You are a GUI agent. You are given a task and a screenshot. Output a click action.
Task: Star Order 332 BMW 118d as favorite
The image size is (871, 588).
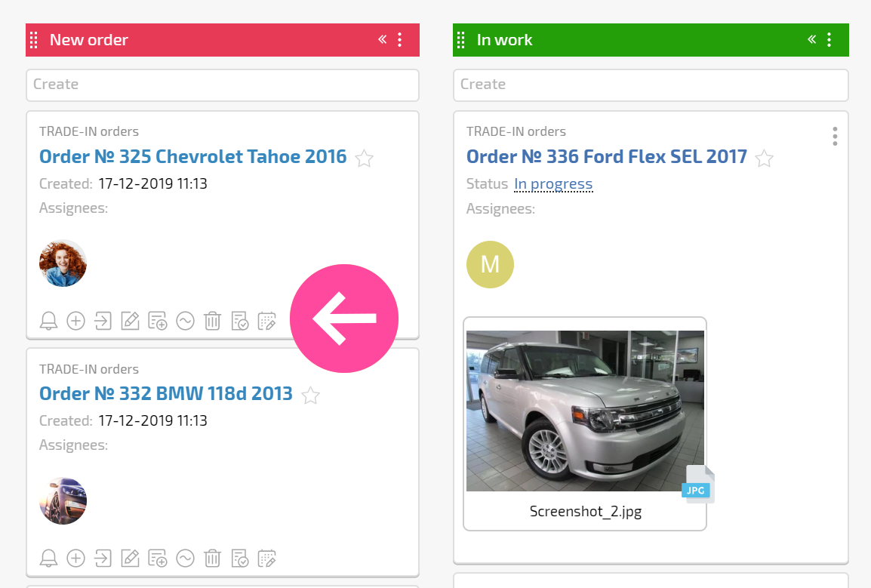tap(310, 396)
